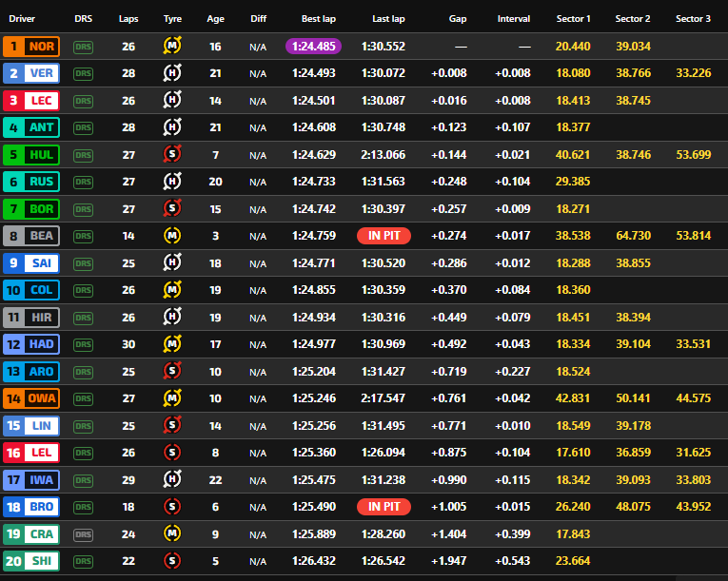This screenshot has height=581, width=728.
Task: Click the hard tyre icon for RUS
Action: tap(172, 182)
